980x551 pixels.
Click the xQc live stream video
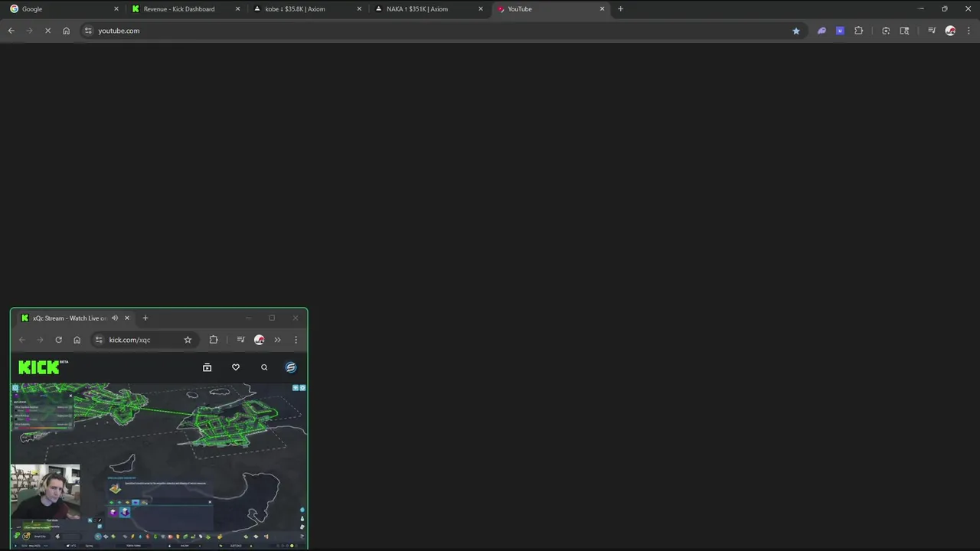pos(158,466)
